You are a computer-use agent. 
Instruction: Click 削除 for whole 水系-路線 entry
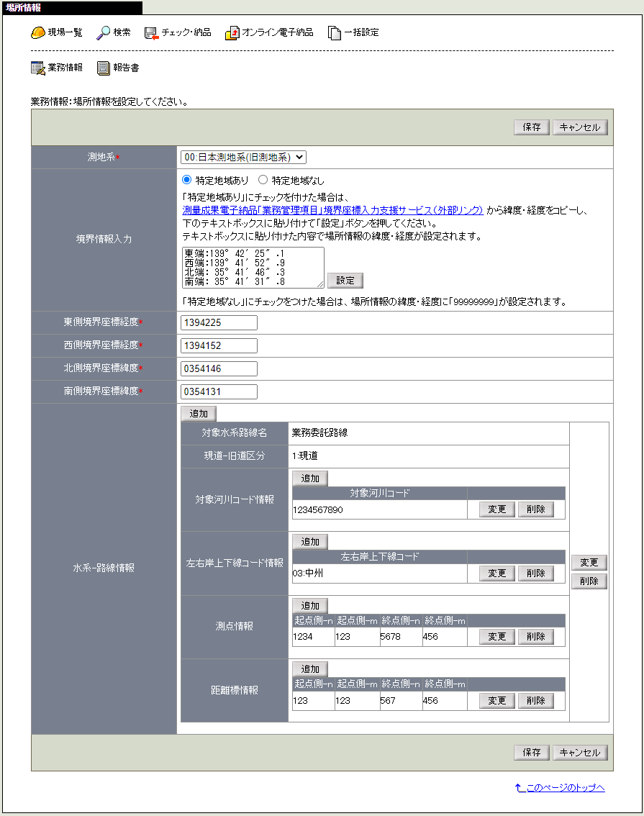(589, 581)
